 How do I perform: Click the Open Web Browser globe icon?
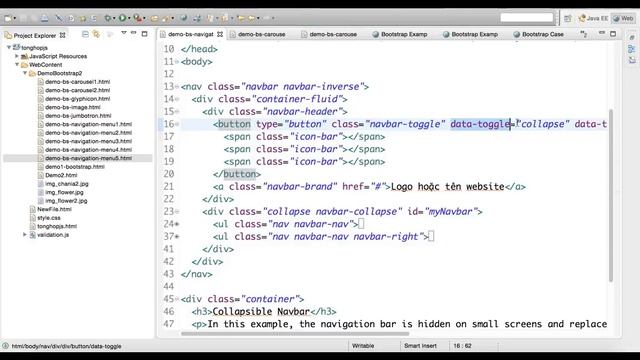coord(184,18)
